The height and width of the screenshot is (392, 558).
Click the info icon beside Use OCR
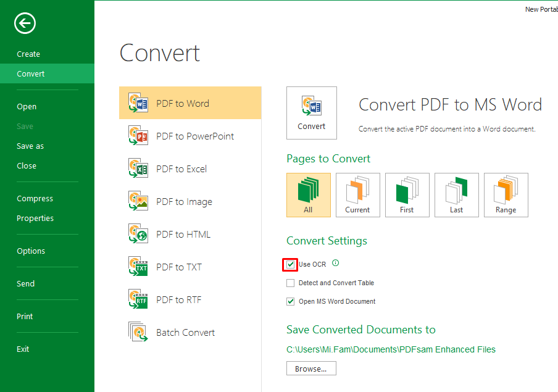coord(336,263)
